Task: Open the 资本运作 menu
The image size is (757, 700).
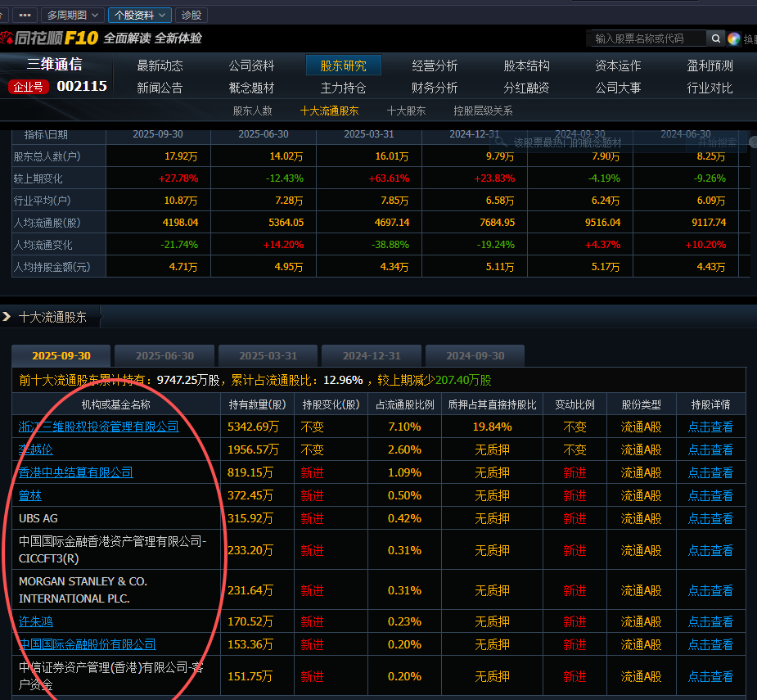Action: [618, 65]
